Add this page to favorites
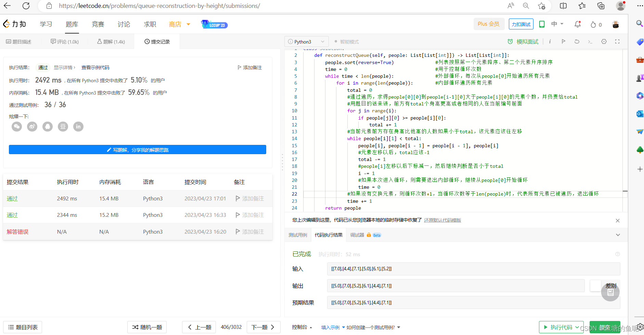The image size is (644, 335). (541, 5)
